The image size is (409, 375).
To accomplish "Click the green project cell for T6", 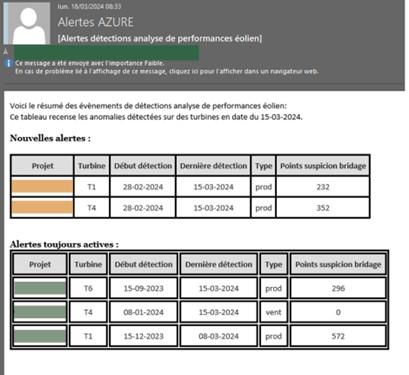I will coord(40,288).
